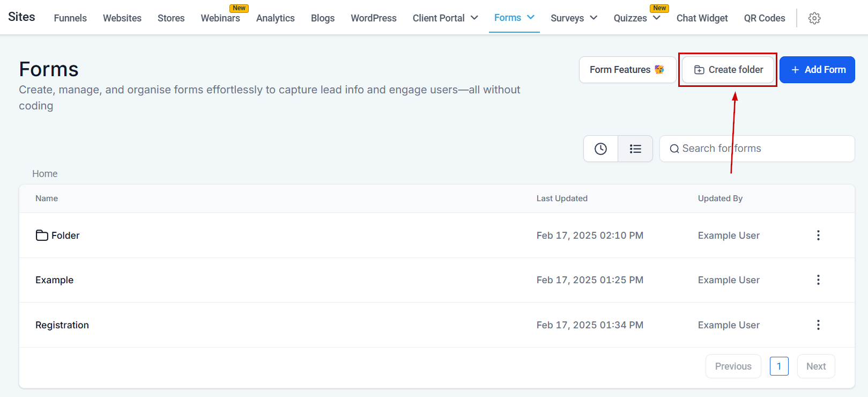Screen dimensions: 868x397
Task: Open Form Features announcement
Action: coord(627,70)
